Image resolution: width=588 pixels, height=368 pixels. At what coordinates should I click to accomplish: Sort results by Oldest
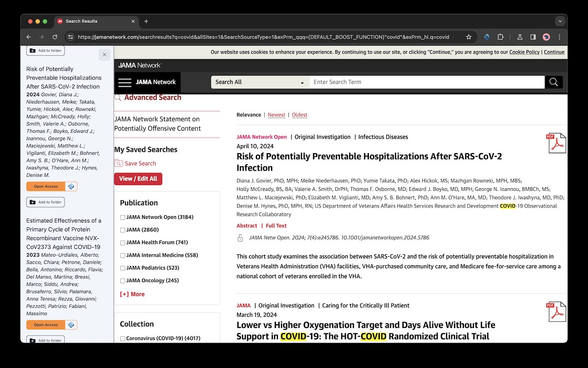300,115
